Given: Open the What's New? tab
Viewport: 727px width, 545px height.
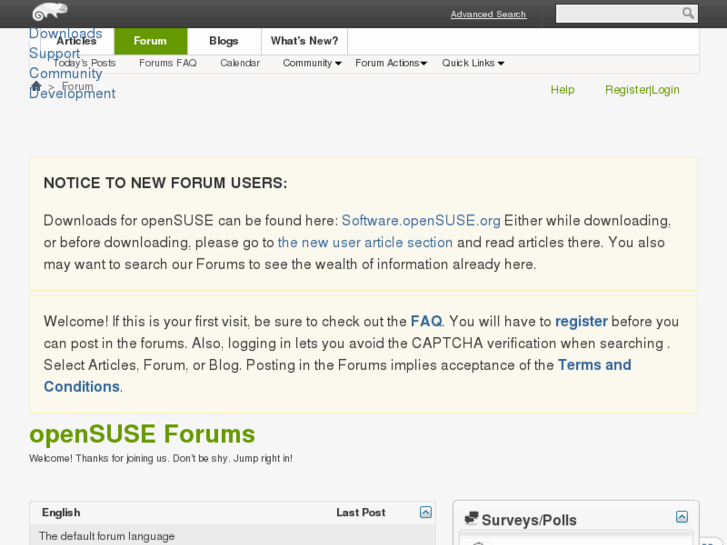Looking at the screenshot, I should tap(305, 41).
